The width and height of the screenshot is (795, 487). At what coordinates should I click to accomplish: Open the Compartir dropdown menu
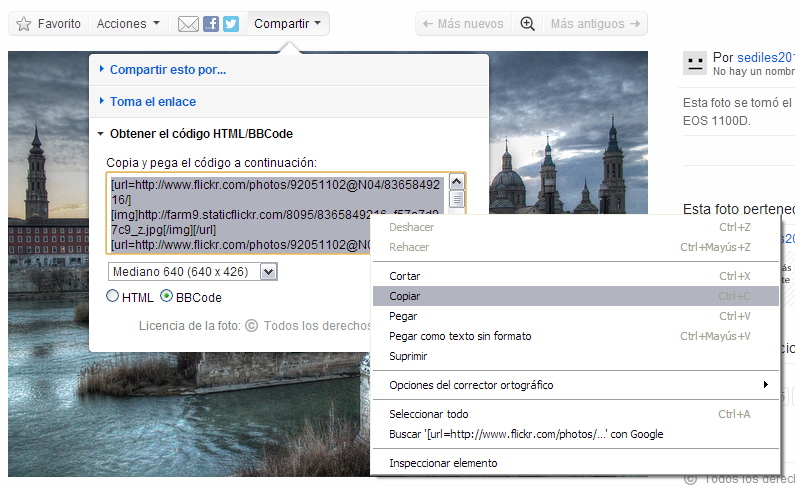coord(288,24)
